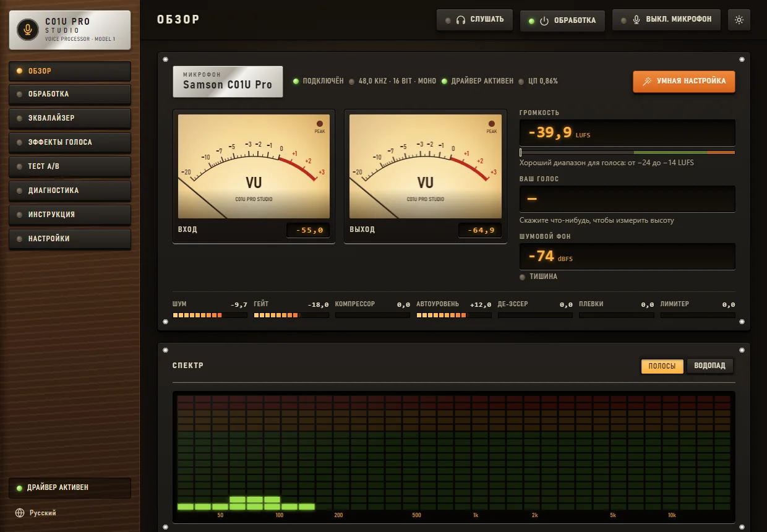Click the Драйвер активен status button

70,488
